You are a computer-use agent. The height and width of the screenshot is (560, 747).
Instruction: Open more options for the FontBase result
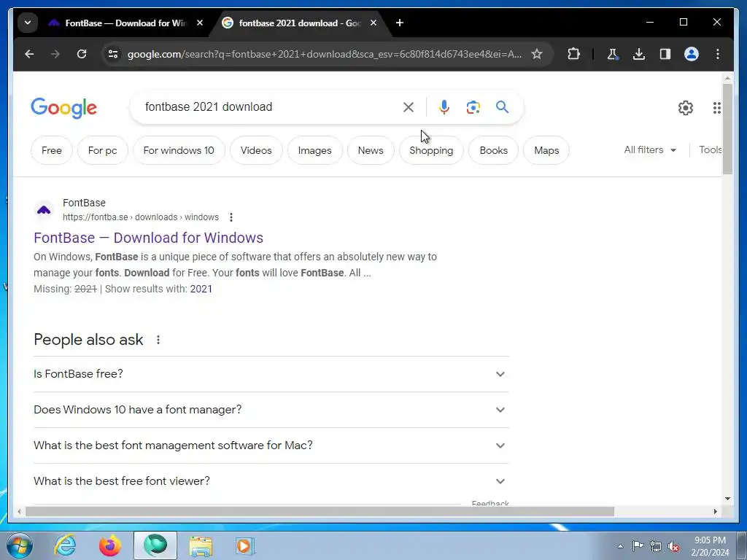pyautogui.click(x=231, y=217)
